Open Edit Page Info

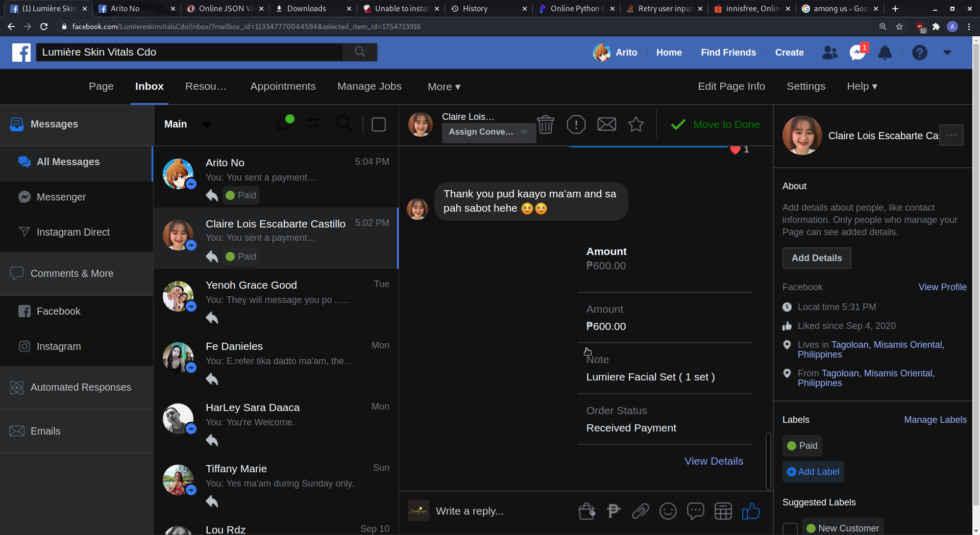pyautogui.click(x=731, y=86)
